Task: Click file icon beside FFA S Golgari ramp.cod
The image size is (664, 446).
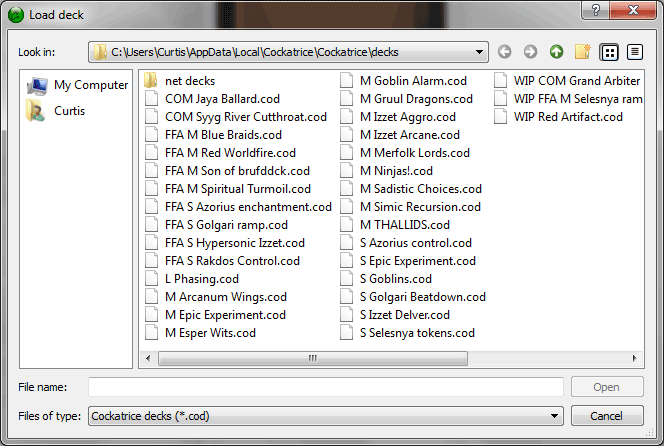Action: [151, 224]
